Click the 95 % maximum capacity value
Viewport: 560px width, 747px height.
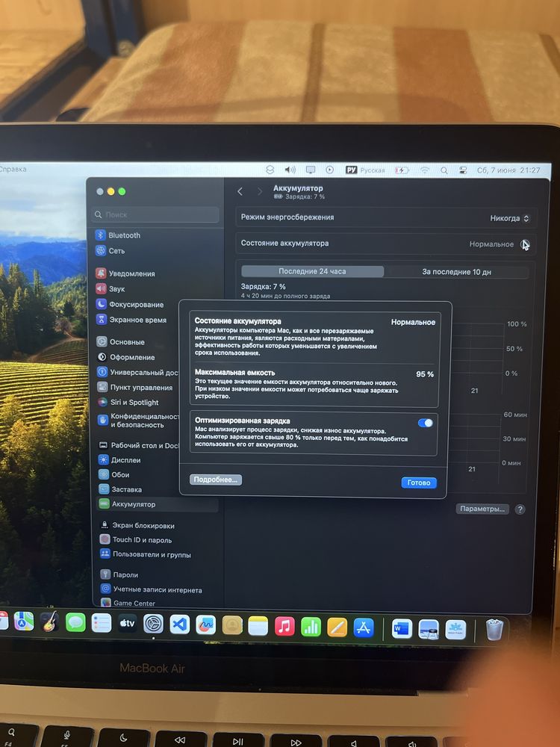pyautogui.click(x=425, y=374)
